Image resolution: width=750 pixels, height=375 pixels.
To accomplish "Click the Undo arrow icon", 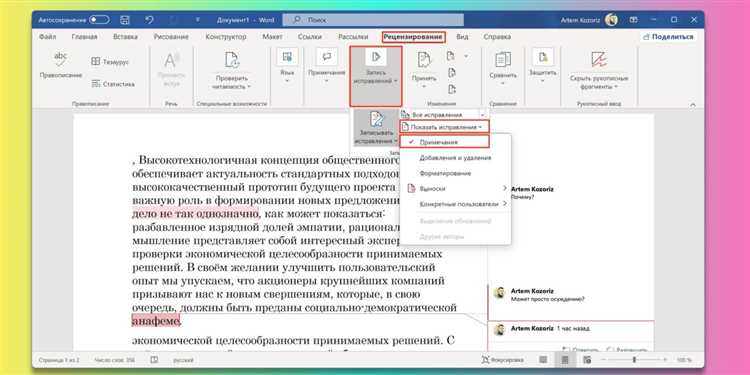I will click(x=149, y=20).
